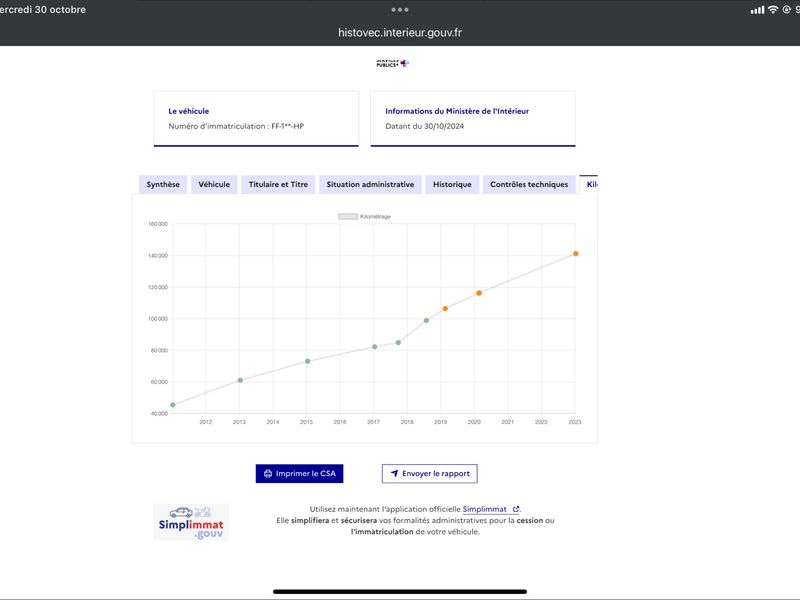Click the Datant du 30/10/2024 text
Image resolution: width=800 pixels, height=600 pixels.
click(x=424, y=126)
